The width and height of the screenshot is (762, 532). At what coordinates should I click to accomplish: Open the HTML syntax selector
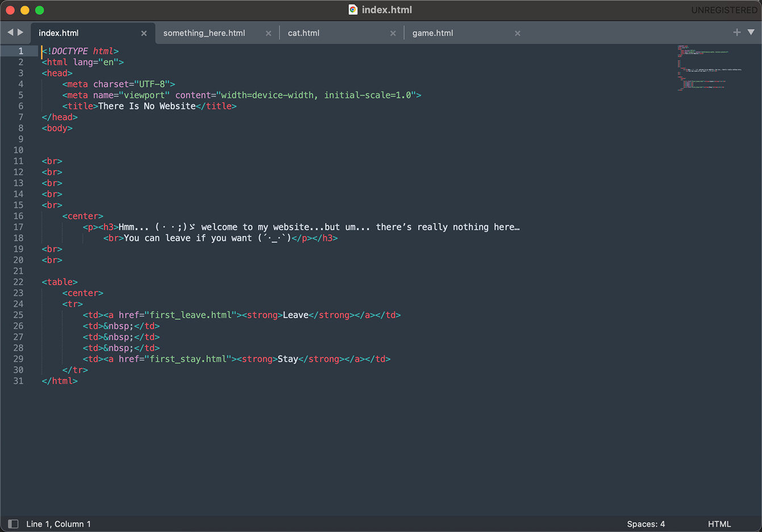719,524
